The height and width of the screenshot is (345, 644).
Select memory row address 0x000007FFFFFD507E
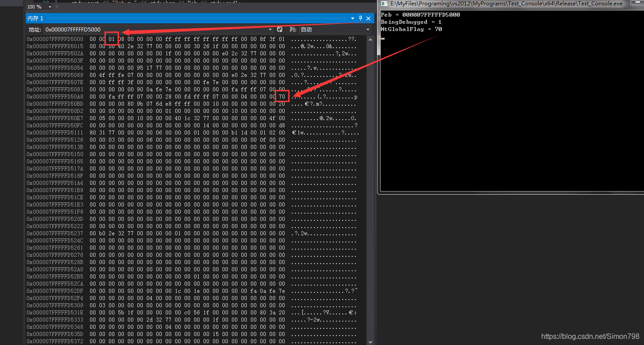pyautogui.click(x=55, y=82)
